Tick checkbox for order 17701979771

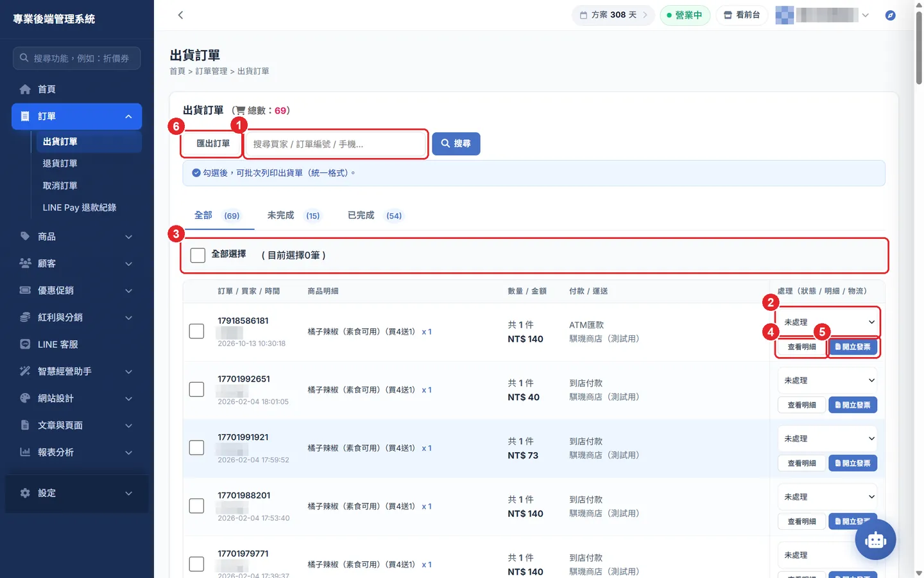point(196,564)
